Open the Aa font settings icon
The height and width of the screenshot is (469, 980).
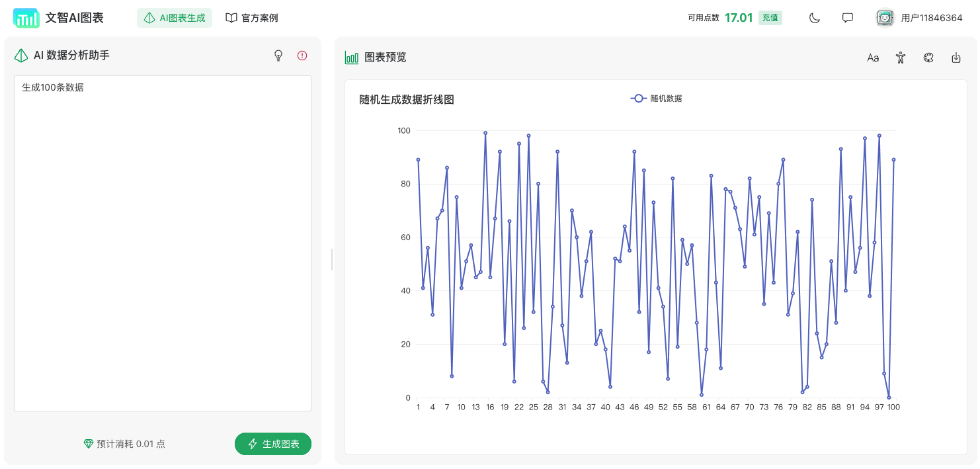pyautogui.click(x=873, y=58)
